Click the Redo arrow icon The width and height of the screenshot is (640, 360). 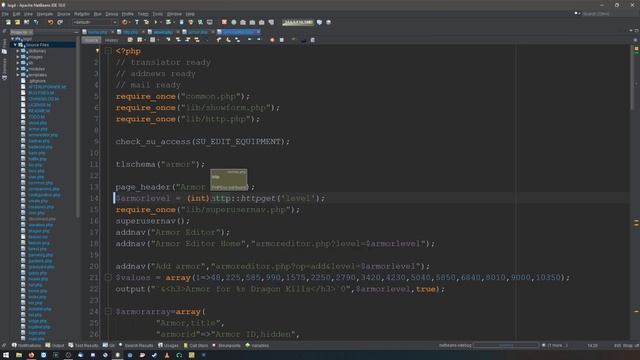(60, 22)
